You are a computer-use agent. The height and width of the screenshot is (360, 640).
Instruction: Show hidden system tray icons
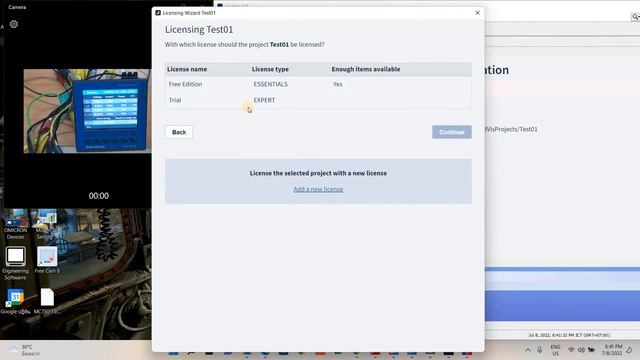tap(528, 350)
